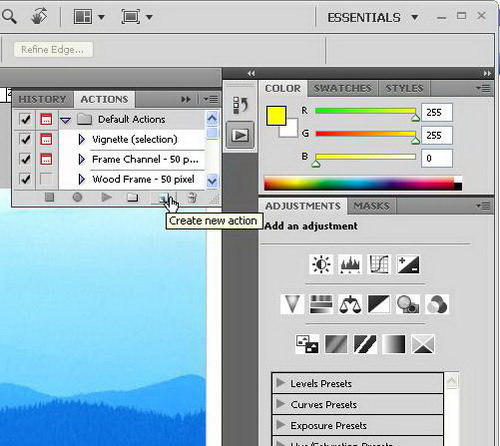Image resolution: width=500 pixels, height=446 pixels.
Task: Open the Arrange Documents icon
Action: point(83,17)
